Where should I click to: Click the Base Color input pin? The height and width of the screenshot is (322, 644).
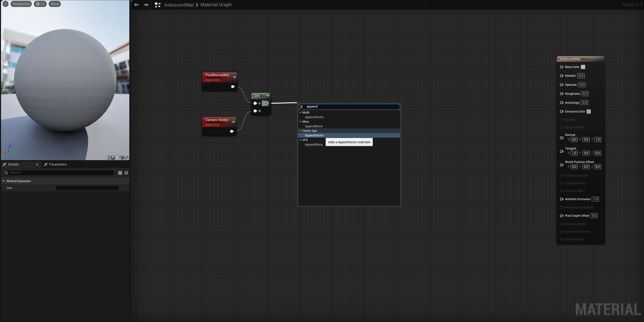pyautogui.click(x=562, y=67)
